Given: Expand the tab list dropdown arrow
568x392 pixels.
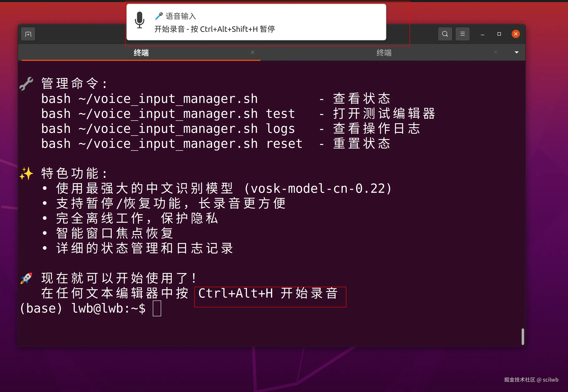Looking at the screenshot, I should (517, 52).
